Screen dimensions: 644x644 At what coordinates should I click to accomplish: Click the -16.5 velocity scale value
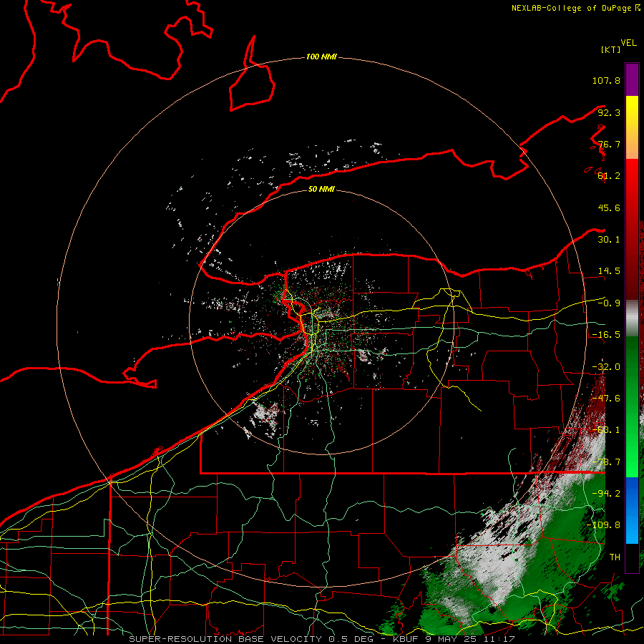(x=606, y=335)
